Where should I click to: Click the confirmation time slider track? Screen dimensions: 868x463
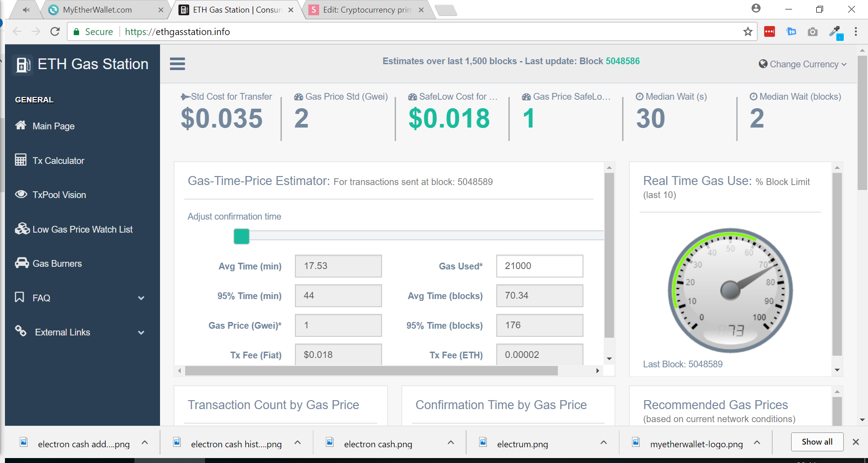[x=426, y=236]
